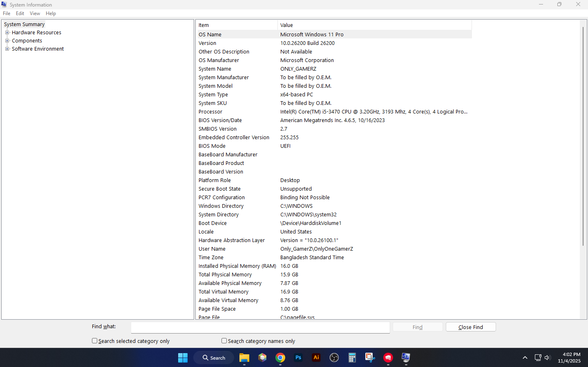This screenshot has width=588, height=367.
Task: Open Adobe Photoshop from the taskbar
Action: point(298,358)
